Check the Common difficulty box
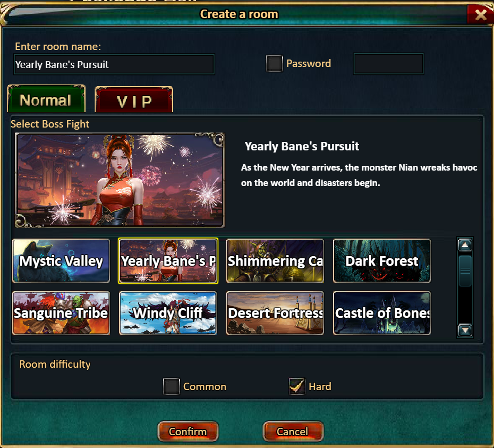The width and height of the screenshot is (494, 448). pyautogui.click(x=172, y=386)
